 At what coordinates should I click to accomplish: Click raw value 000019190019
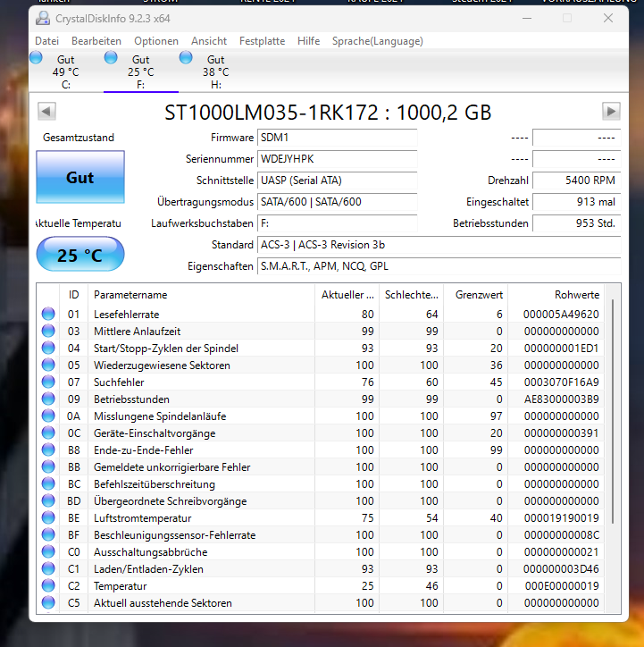[561, 517]
